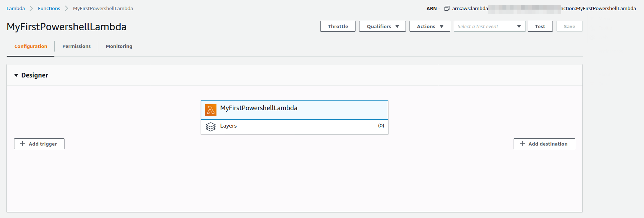Viewport: 644px width, 218px height.
Task: Click the plus icon on Add destination
Action: (522, 144)
